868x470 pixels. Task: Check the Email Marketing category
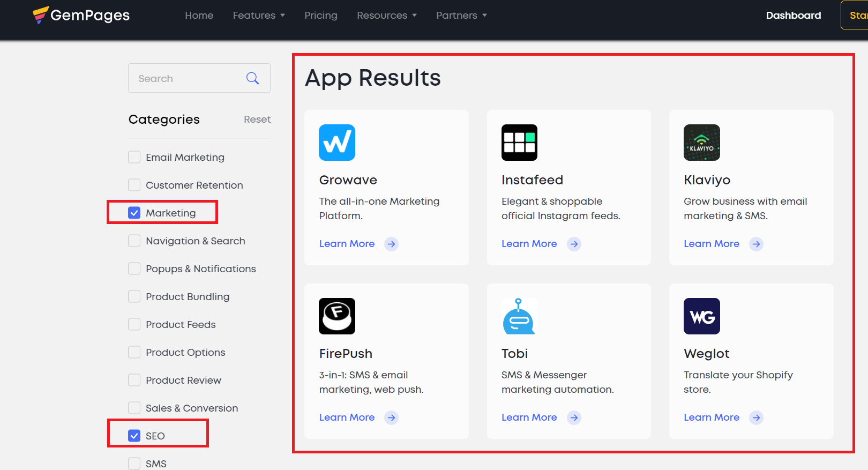click(x=134, y=157)
